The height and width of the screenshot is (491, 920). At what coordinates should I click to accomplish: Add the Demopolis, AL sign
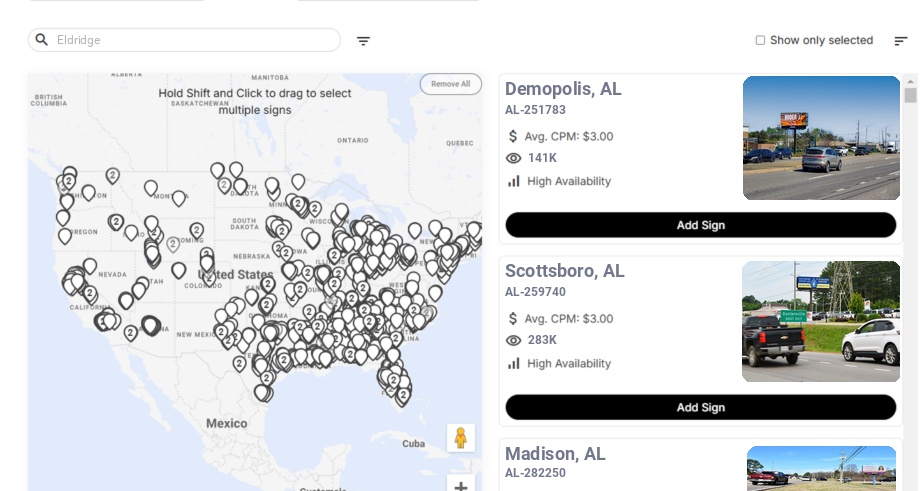(701, 225)
